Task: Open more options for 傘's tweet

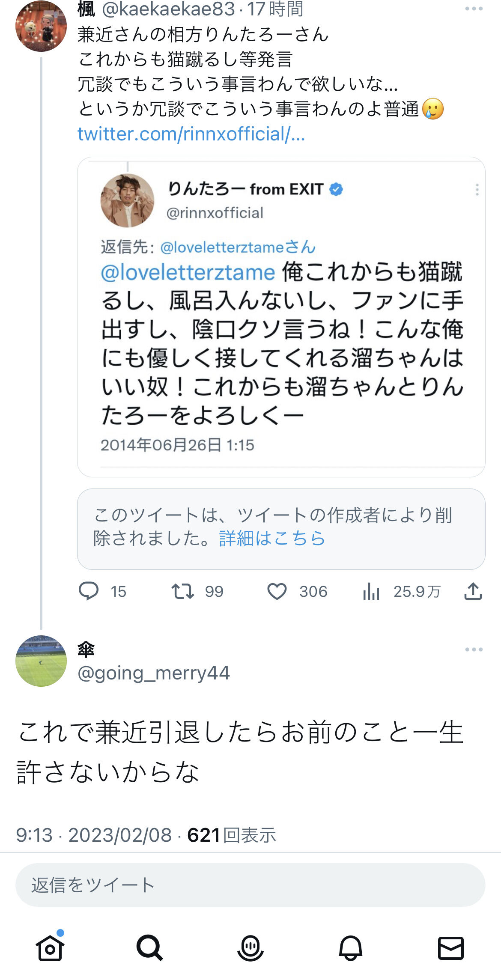Action: pyautogui.click(x=474, y=649)
